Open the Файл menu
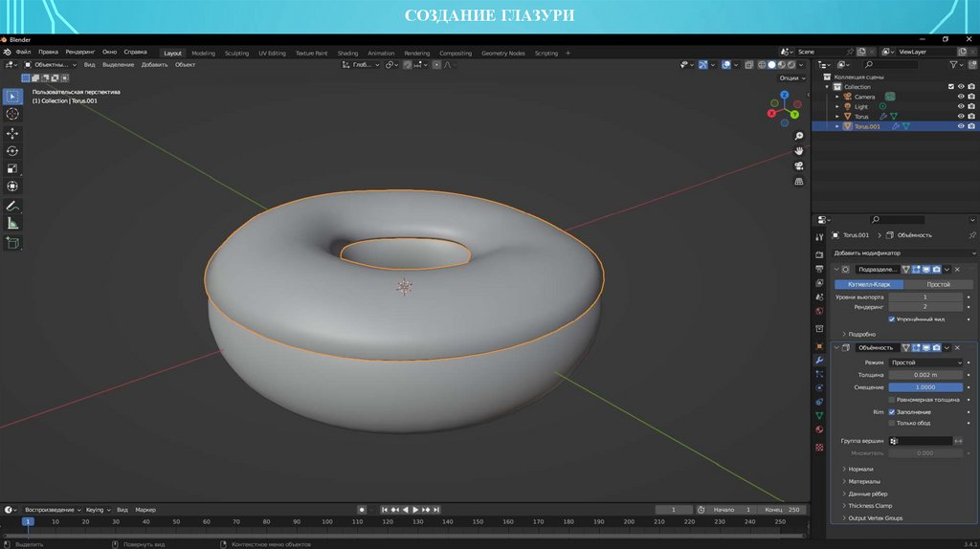This screenshot has height=549, width=980. [23, 52]
